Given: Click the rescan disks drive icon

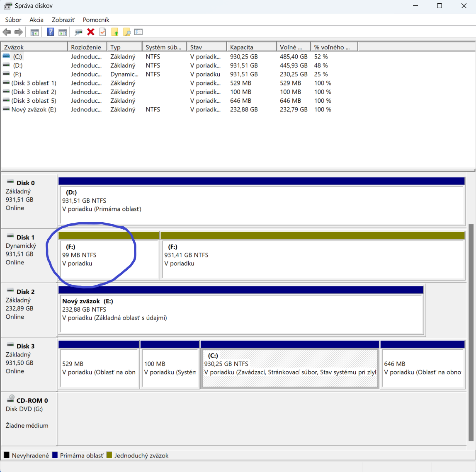Looking at the screenshot, I should tap(78, 32).
